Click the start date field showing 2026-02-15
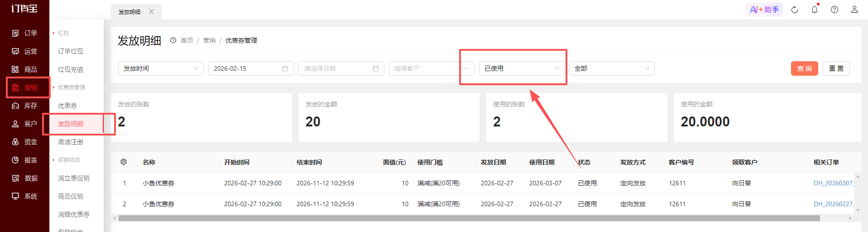The width and height of the screenshot is (868, 232). click(x=251, y=68)
